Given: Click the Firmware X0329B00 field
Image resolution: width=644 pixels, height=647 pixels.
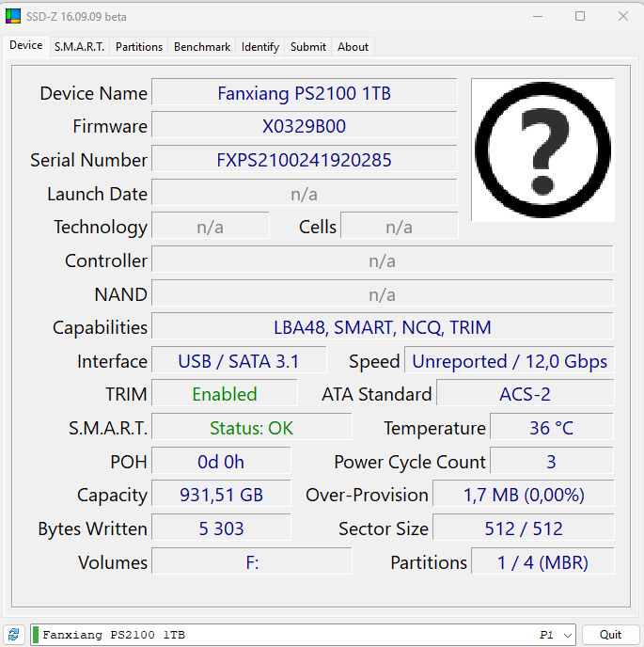Looking at the screenshot, I should pos(304,126).
